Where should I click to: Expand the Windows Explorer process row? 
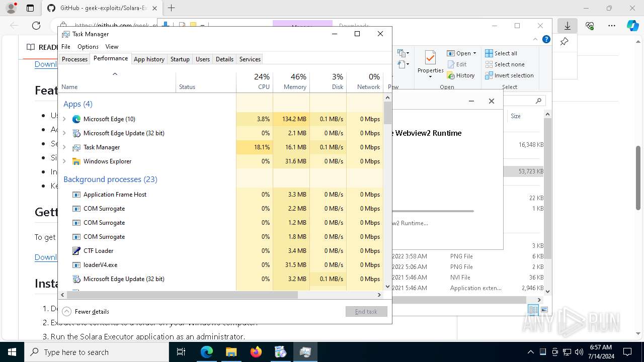click(x=64, y=161)
